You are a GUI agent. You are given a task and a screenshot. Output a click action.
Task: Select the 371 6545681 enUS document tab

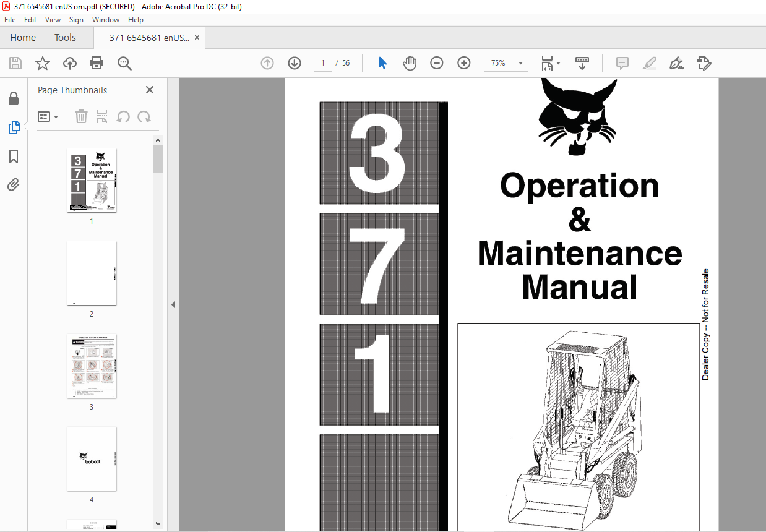pos(149,38)
